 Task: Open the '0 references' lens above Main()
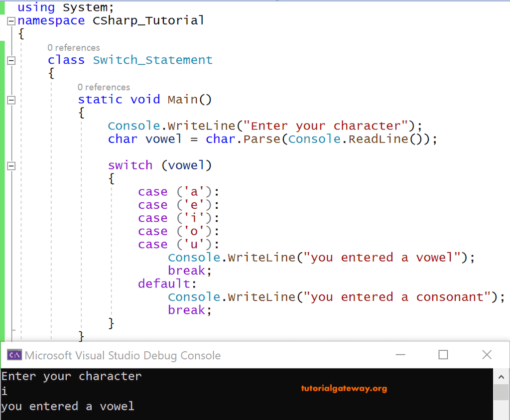tap(104, 87)
